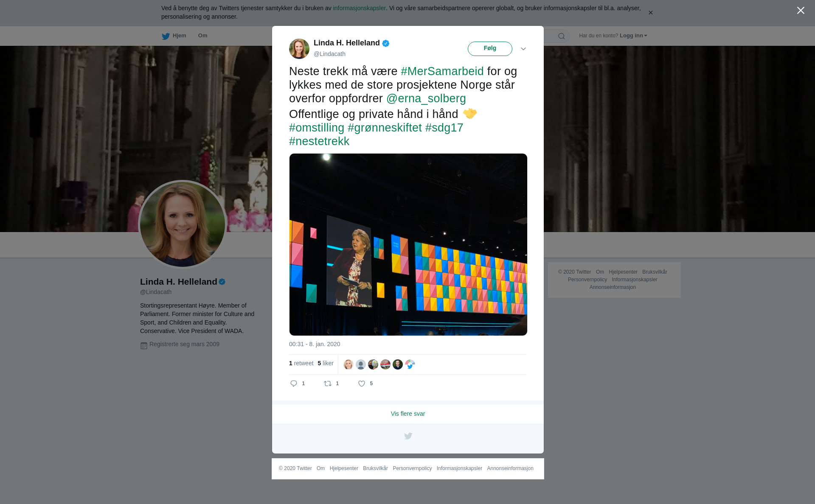Expand Vis flere svar
Screen dimensions: 815x504
tap(407, 414)
